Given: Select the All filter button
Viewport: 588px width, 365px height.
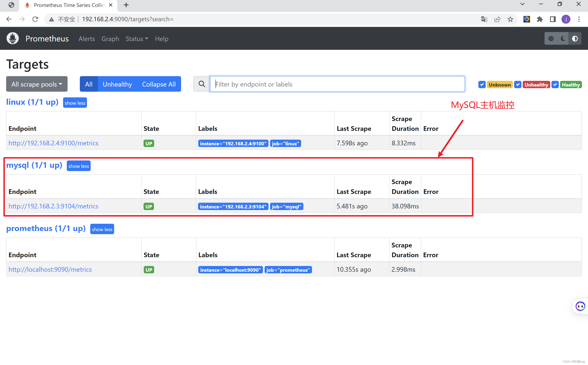Looking at the screenshot, I should (89, 84).
